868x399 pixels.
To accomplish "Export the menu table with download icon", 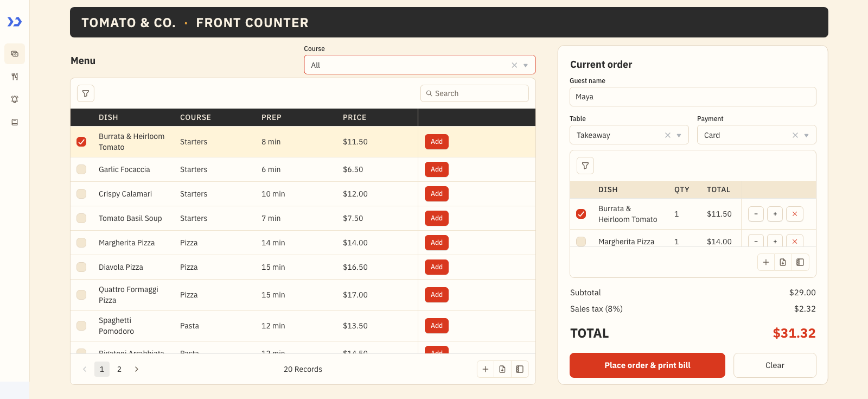I will tap(502, 369).
